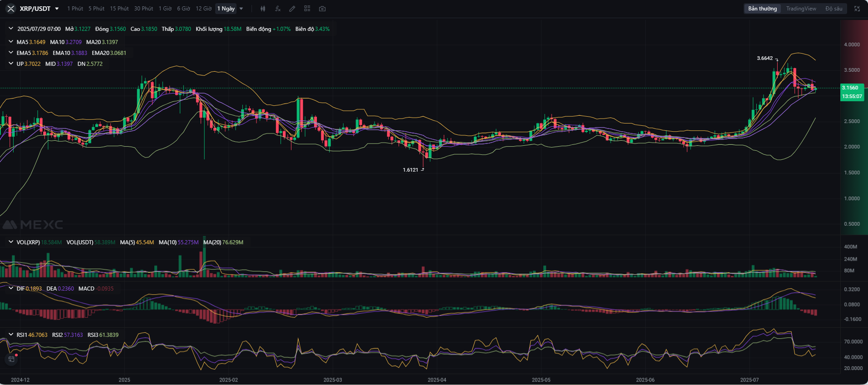Open the candlestick chart type icon
The width and height of the screenshot is (868, 385).
[x=263, y=9]
